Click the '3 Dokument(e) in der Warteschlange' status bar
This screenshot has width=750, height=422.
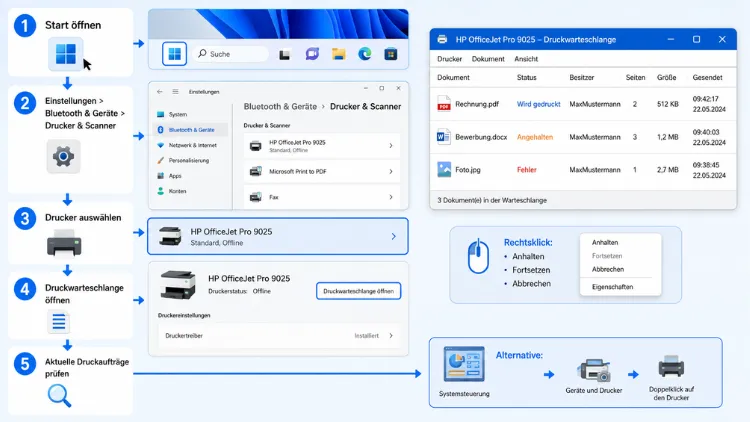point(583,200)
